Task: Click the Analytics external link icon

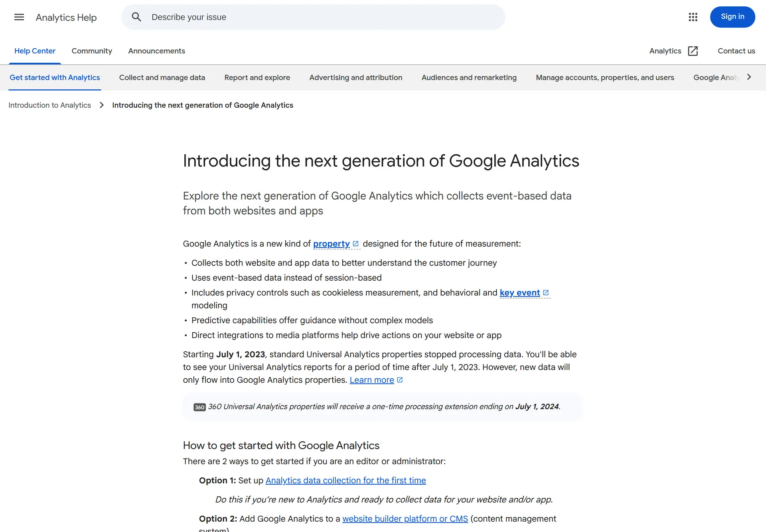Action: (x=693, y=51)
